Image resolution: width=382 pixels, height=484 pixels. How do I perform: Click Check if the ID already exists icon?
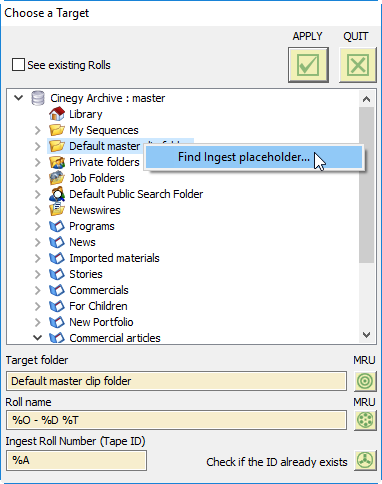coord(365,460)
